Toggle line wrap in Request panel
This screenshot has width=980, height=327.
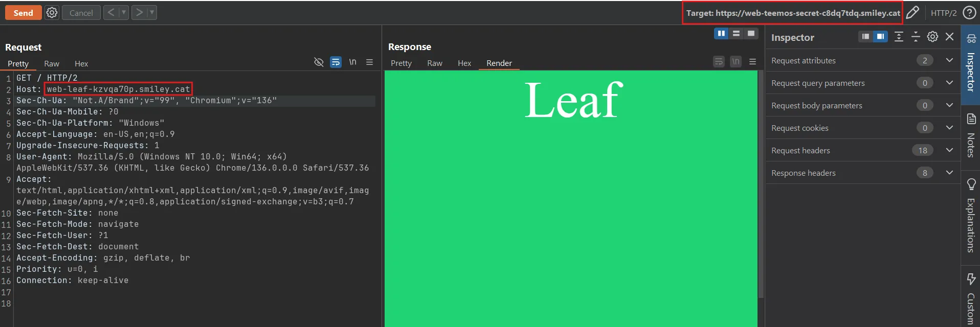click(336, 62)
